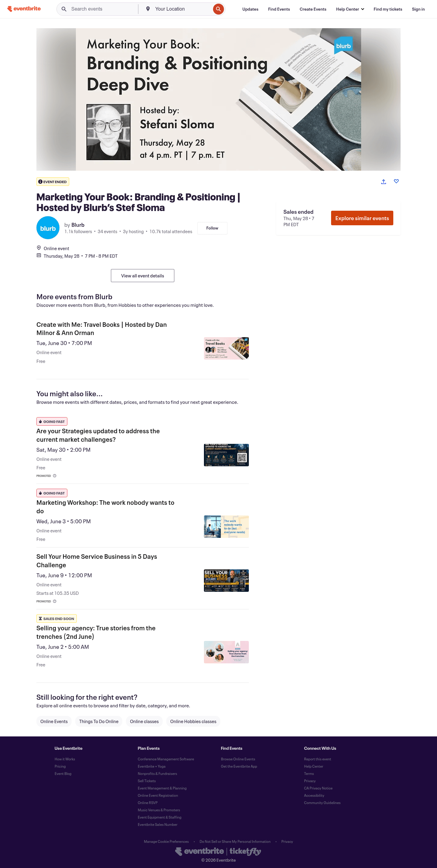This screenshot has width=437, height=868.
Task: Follow the Blurb organizer
Action: coord(212,228)
